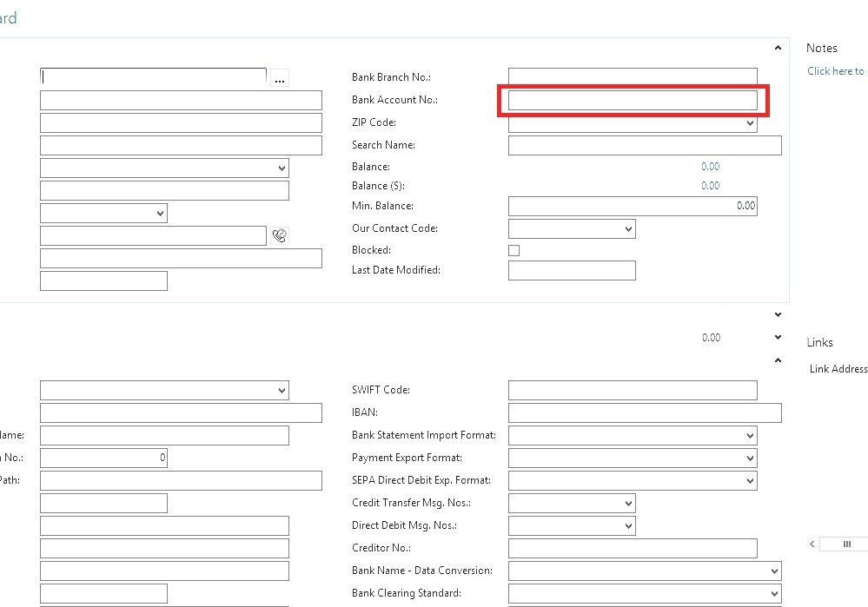
Task: Click the Link Address column header
Action: click(x=838, y=369)
